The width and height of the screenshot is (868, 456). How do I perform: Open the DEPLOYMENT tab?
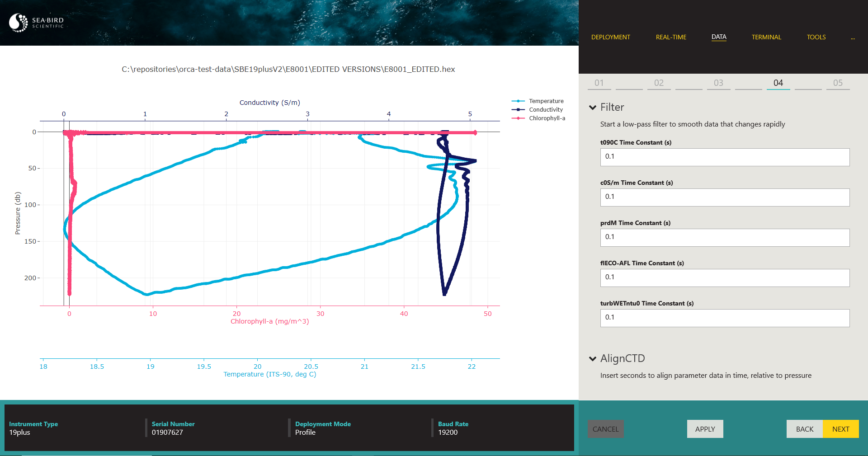click(x=610, y=37)
